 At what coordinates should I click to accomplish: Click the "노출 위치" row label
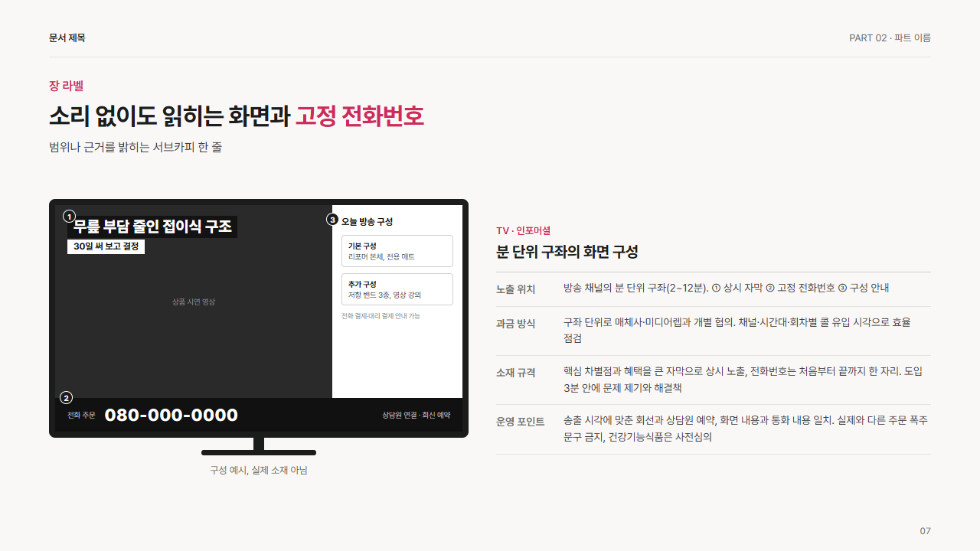(x=515, y=289)
